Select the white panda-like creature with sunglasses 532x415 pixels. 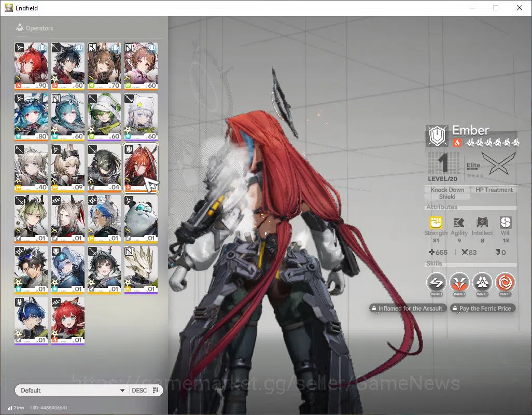(141, 219)
